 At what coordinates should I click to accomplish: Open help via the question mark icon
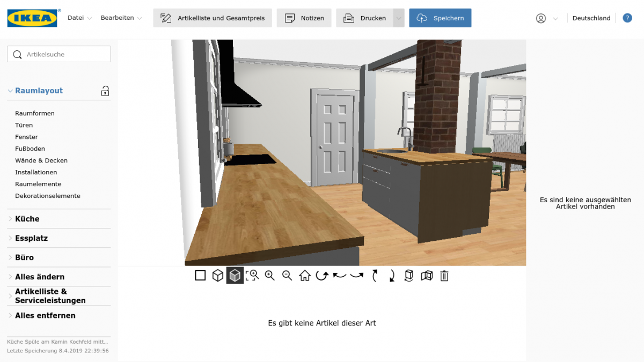(627, 18)
